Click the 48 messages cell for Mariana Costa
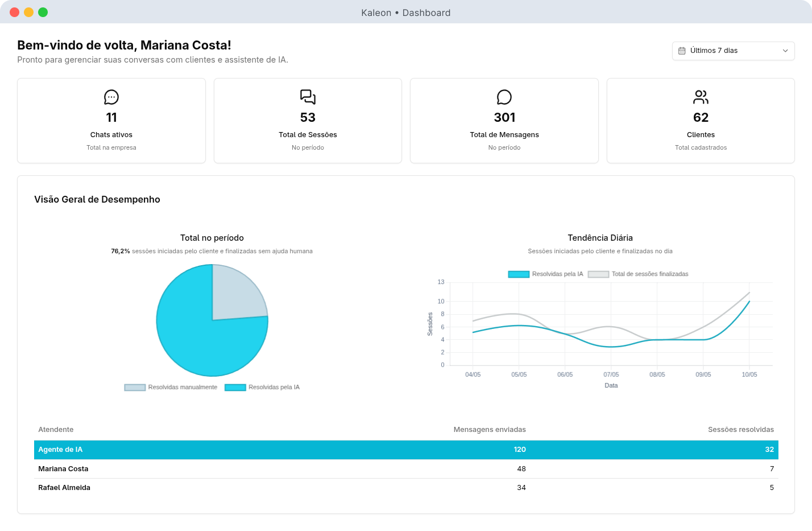Image resolution: width=812 pixels, height=531 pixels. click(521, 469)
